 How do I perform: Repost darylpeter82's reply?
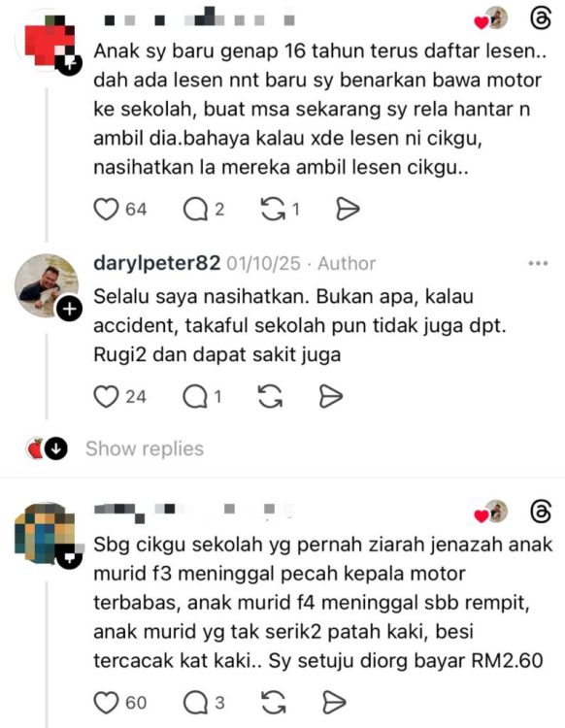pos(270,397)
